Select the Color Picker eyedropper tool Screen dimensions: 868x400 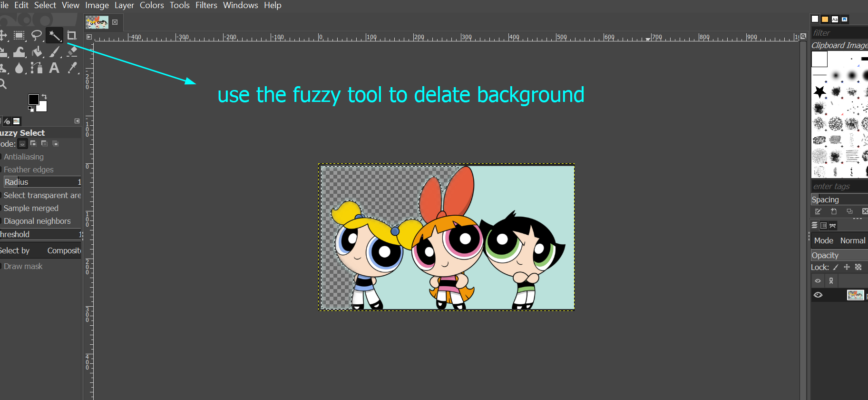72,68
